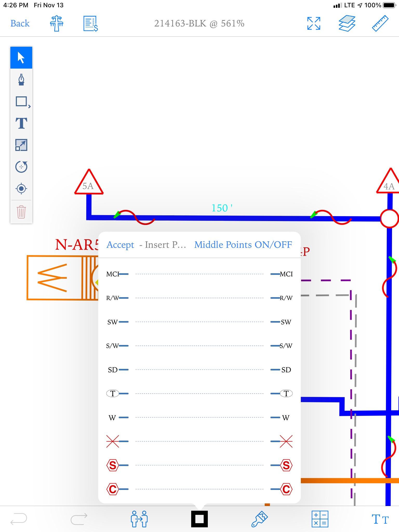The width and height of the screenshot is (399, 532).
Task: Delete selection with trash icon
Action: [x=21, y=212]
